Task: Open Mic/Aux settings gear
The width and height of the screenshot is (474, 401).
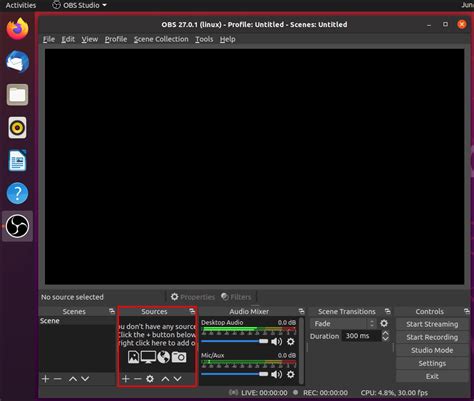Action: [x=291, y=374]
